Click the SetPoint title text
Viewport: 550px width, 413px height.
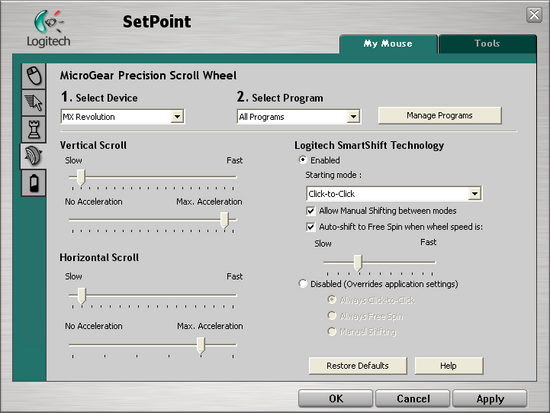(x=157, y=21)
